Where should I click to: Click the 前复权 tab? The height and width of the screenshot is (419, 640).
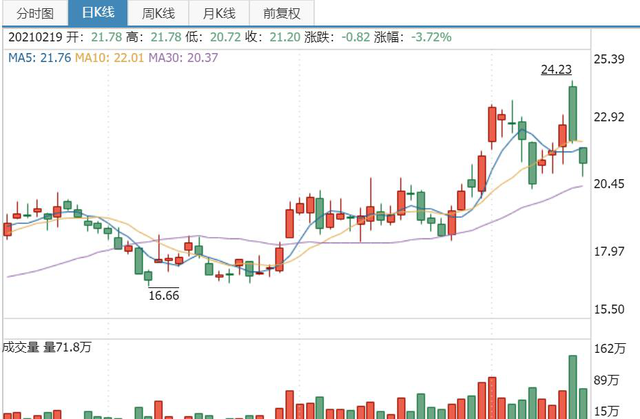coord(282,13)
